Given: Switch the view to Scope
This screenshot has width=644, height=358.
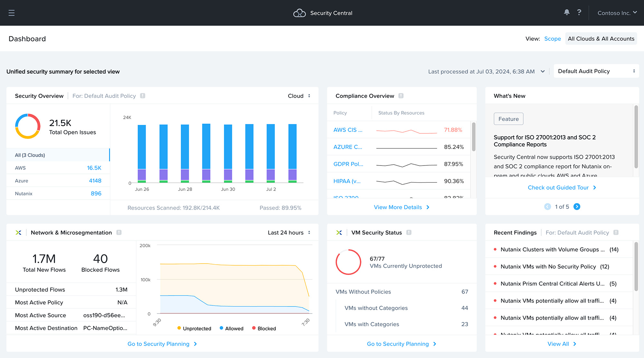Looking at the screenshot, I should [552, 38].
